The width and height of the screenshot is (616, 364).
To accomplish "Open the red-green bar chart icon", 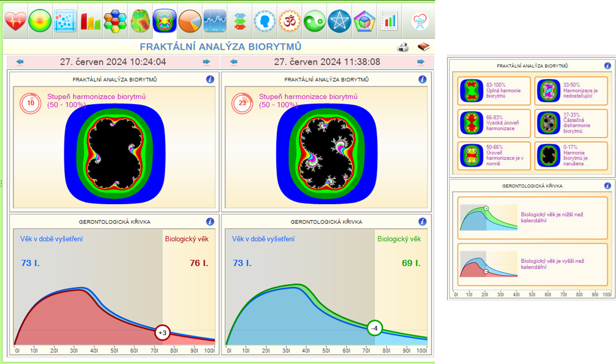I will click(90, 21).
